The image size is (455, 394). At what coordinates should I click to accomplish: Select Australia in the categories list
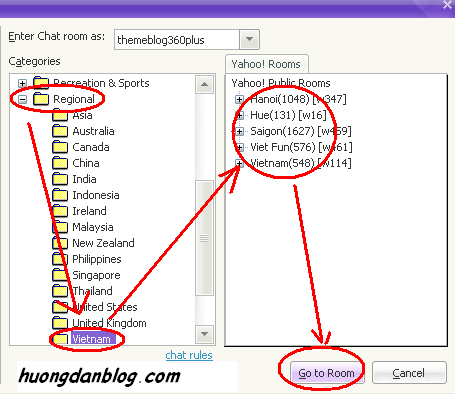click(93, 131)
